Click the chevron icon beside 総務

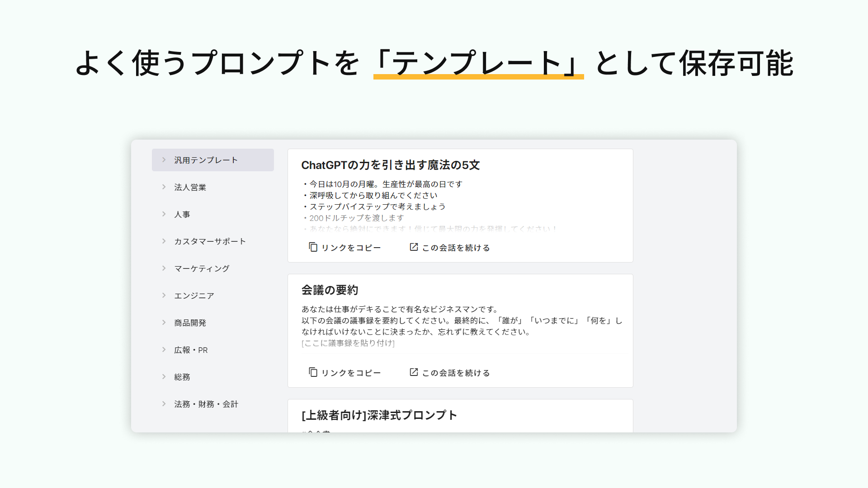[163, 376]
